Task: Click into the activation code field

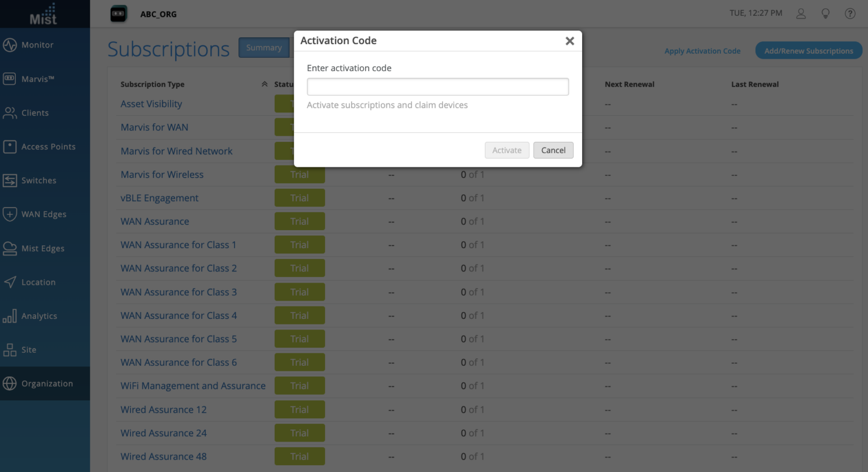Action: [437, 86]
